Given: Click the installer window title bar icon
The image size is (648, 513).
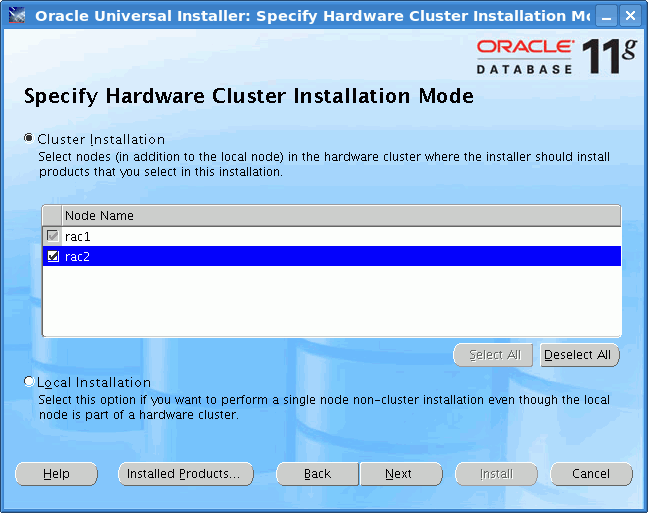Looking at the screenshot, I should 17,16.
